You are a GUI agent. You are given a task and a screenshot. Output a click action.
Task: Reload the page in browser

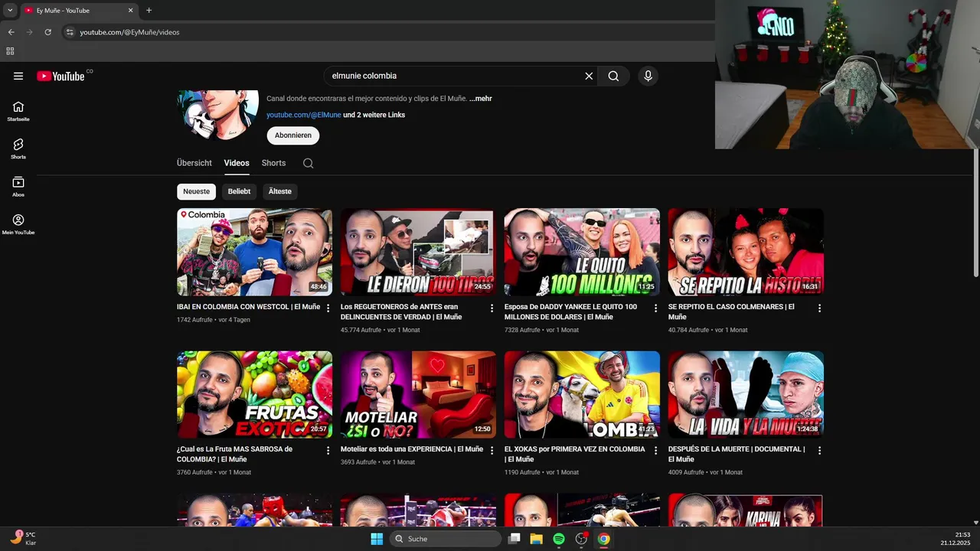(x=47, y=32)
